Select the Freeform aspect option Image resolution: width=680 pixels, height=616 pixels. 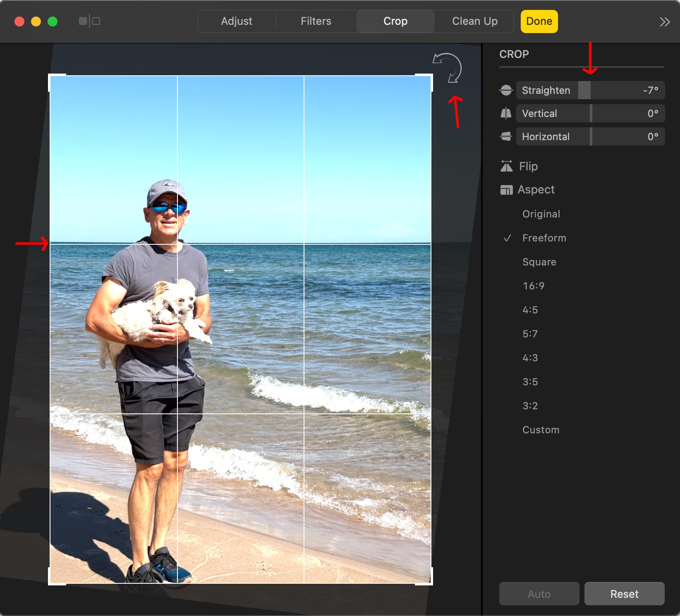(x=544, y=238)
